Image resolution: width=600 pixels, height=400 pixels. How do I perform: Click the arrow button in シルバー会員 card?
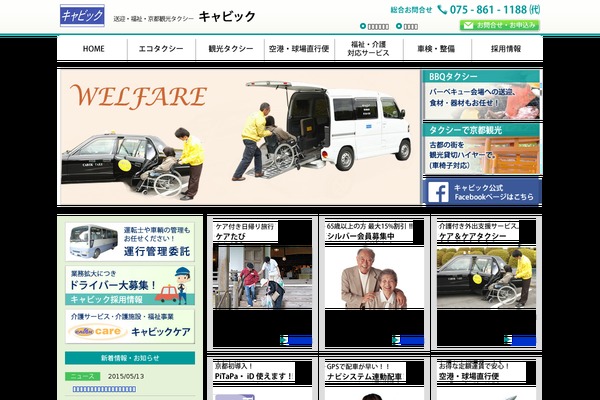coord(408,340)
